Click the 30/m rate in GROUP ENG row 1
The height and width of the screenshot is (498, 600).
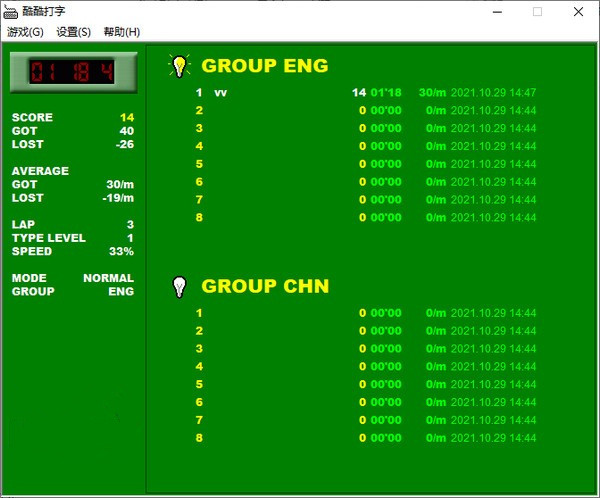click(432, 93)
